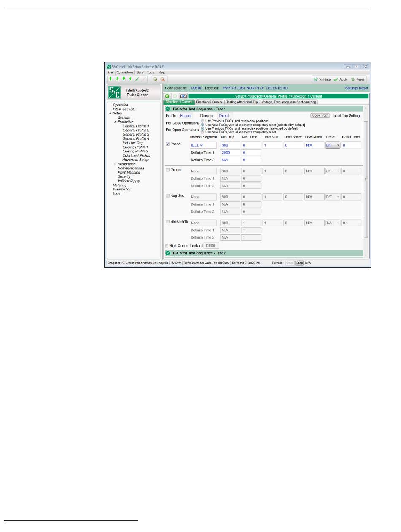This screenshot has width=401, height=532.
Task: Click the S&C application icon in title bar
Action: [108, 67]
